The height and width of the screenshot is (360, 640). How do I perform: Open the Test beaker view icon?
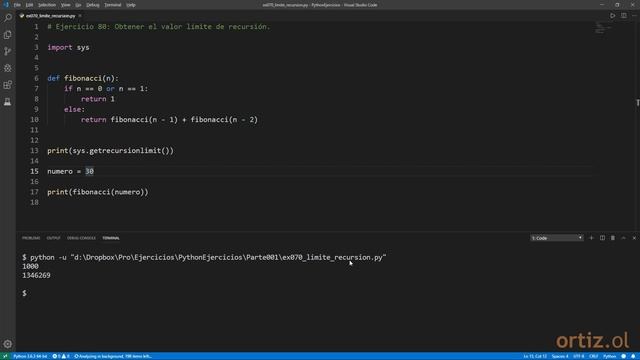8,102
